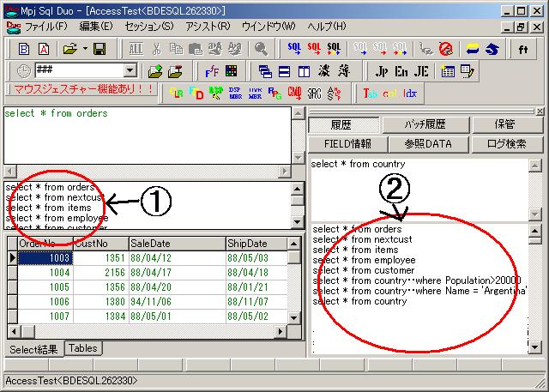The width and height of the screenshot is (549, 392).
Task: Click the Idx toolbar button
Action: [410, 93]
